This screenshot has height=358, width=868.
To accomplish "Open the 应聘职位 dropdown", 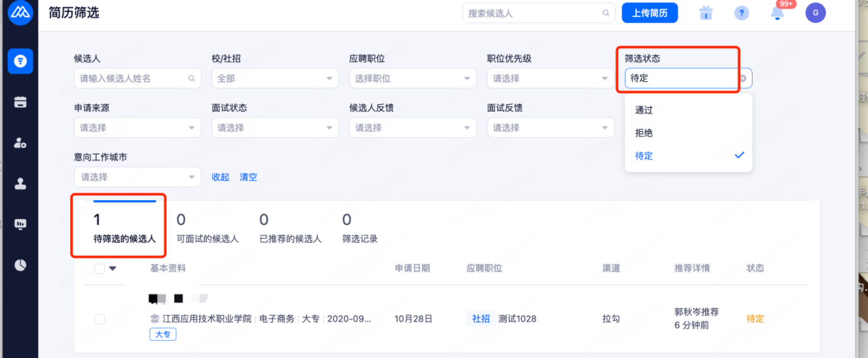I will coord(412,78).
